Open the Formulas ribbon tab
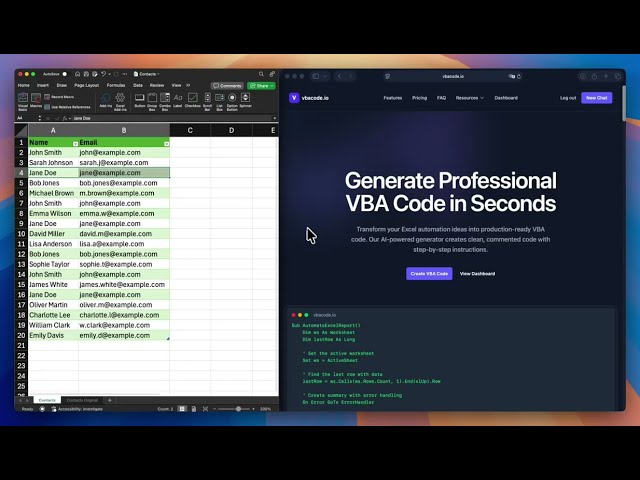 point(116,85)
